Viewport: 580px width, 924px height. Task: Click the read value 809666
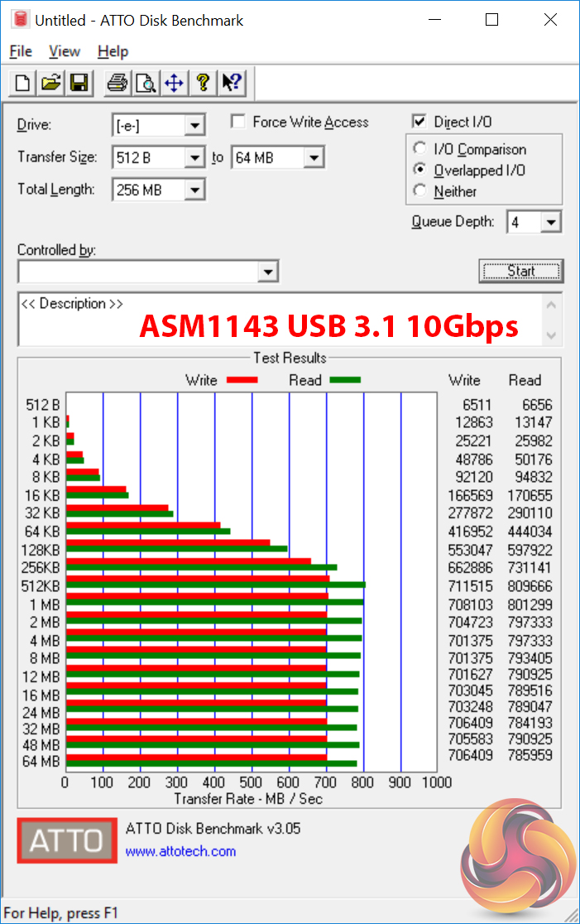pos(530,586)
